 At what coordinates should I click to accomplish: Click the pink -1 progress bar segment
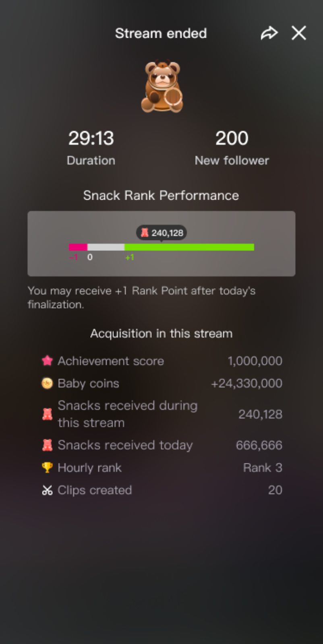(x=78, y=247)
